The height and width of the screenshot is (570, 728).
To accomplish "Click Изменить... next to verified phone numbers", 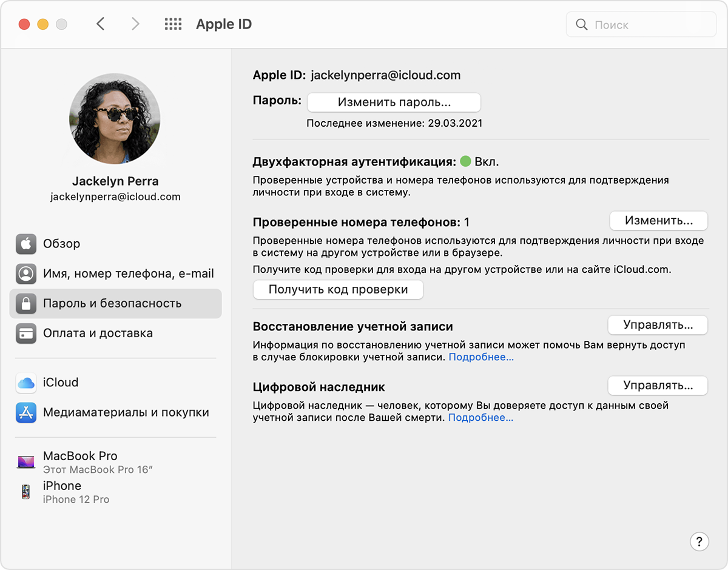I will click(x=658, y=221).
